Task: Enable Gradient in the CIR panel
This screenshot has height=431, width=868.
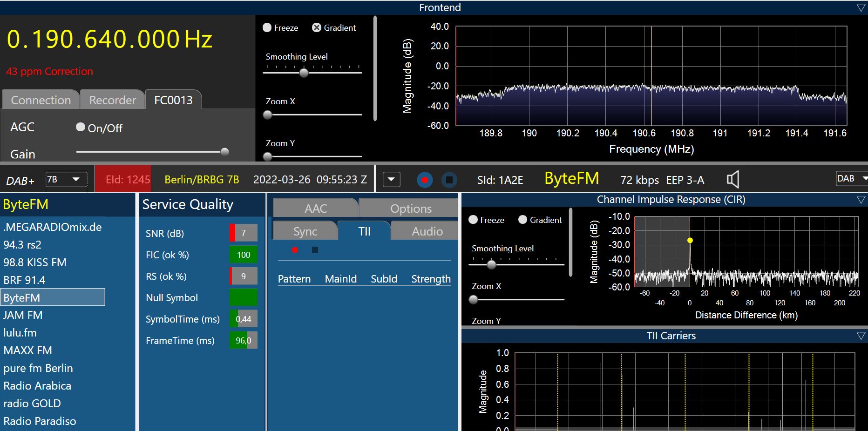Action: click(x=522, y=220)
